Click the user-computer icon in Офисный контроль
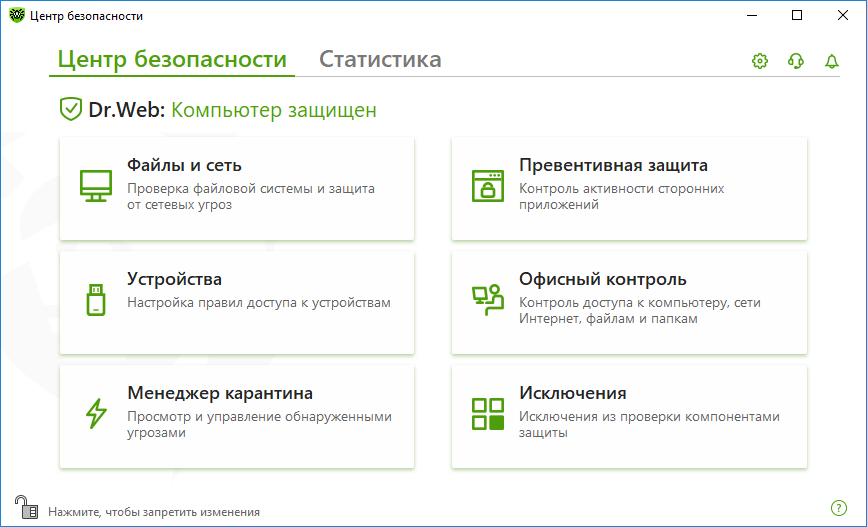 (x=488, y=300)
